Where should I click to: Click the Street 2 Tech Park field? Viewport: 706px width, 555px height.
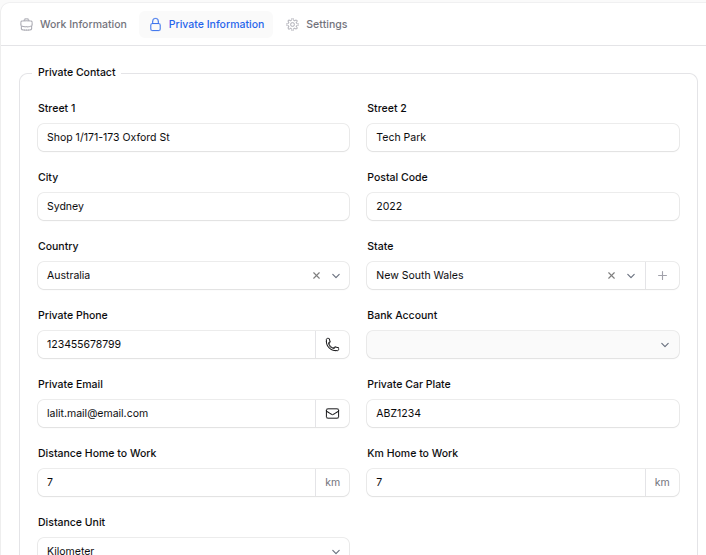point(522,138)
